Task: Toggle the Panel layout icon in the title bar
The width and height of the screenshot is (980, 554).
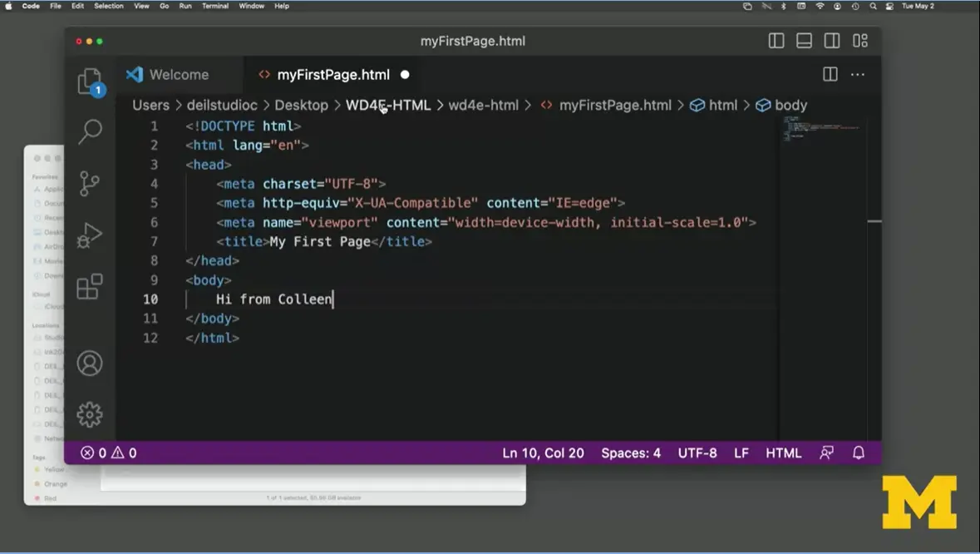Action: [803, 40]
